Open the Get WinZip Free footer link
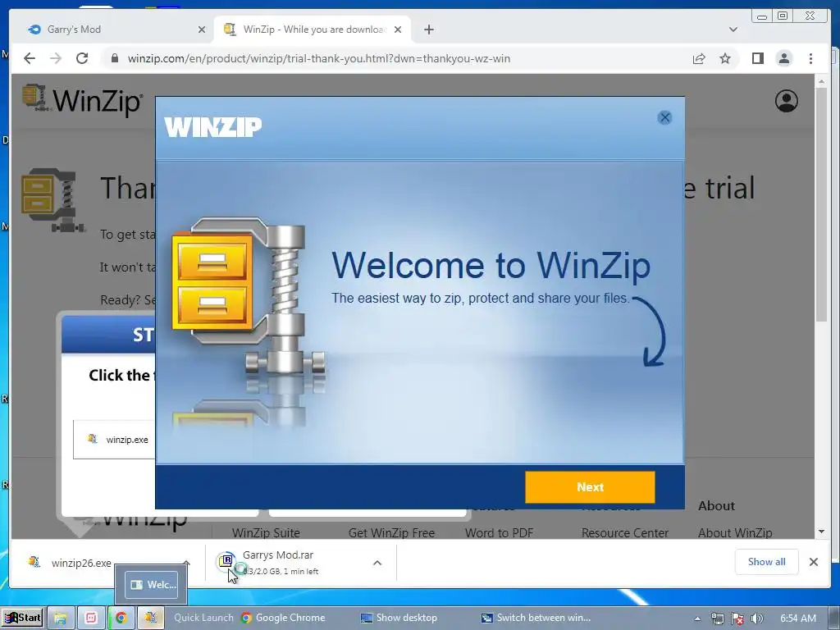This screenshot has width=840, height=630. [x=391, y=532]
